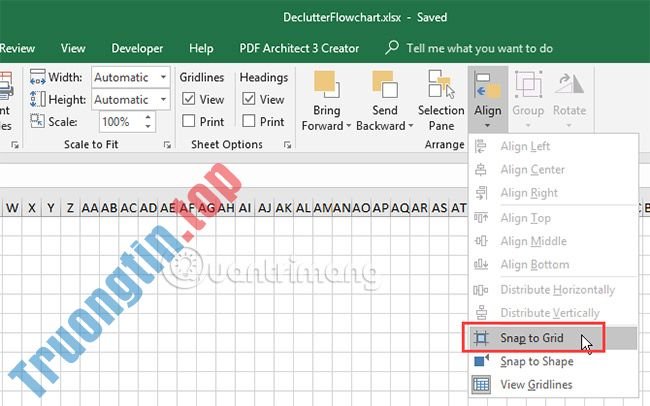This screenshot has width=650, height=406.
Task: Open the View ribbon tab
Action: pos(73,49)
